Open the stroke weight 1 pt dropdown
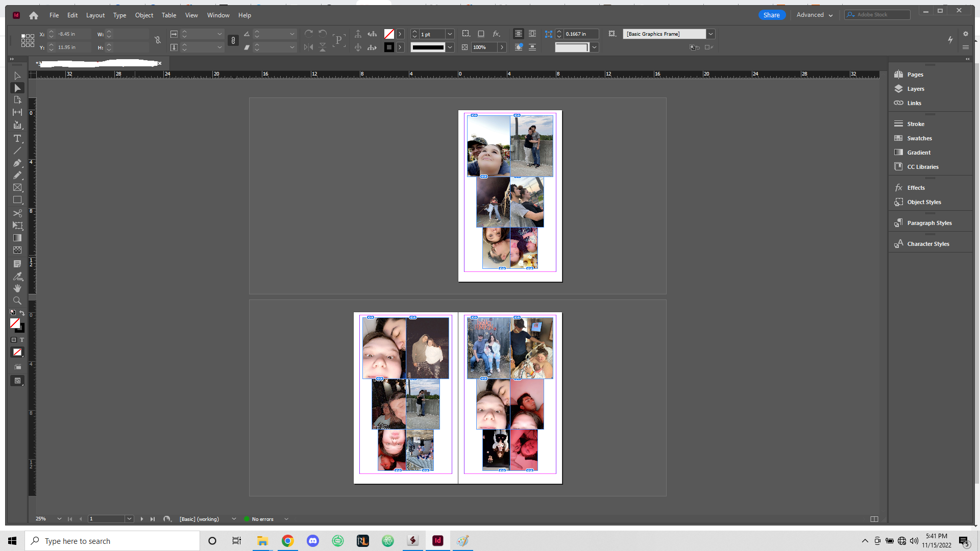The width and height of the screenshot is (980, 551). [x=450, y=34]
